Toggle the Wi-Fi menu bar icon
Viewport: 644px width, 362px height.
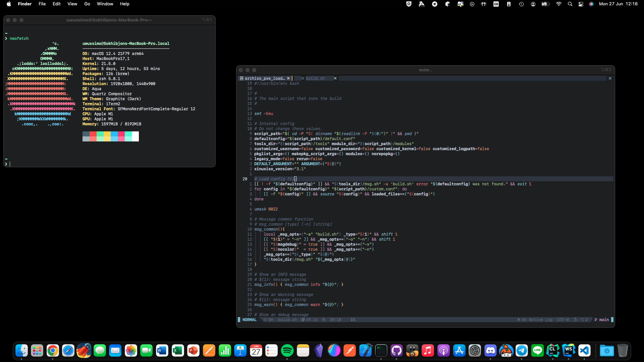click(558, 4)
